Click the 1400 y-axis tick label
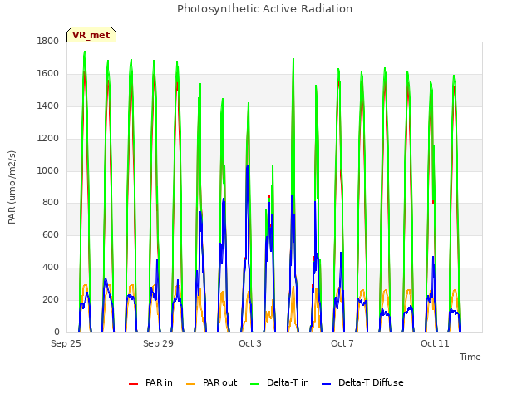 [x=48, y=106]
